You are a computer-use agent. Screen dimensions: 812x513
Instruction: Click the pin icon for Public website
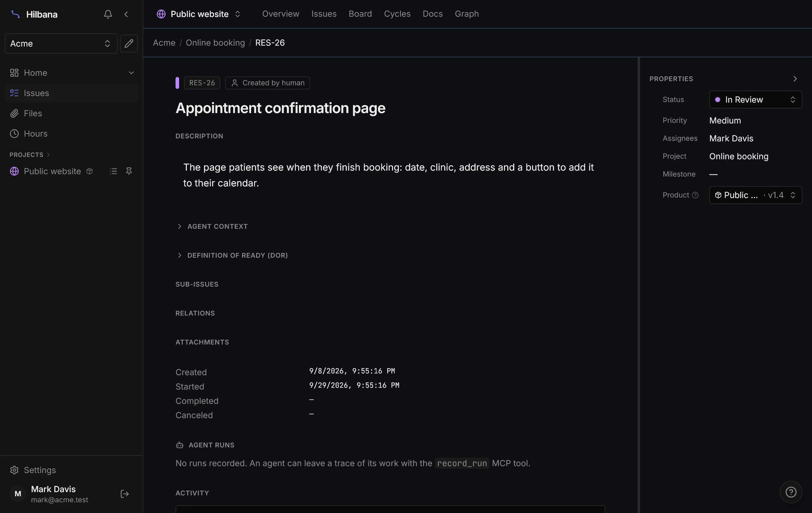[129, 171]
